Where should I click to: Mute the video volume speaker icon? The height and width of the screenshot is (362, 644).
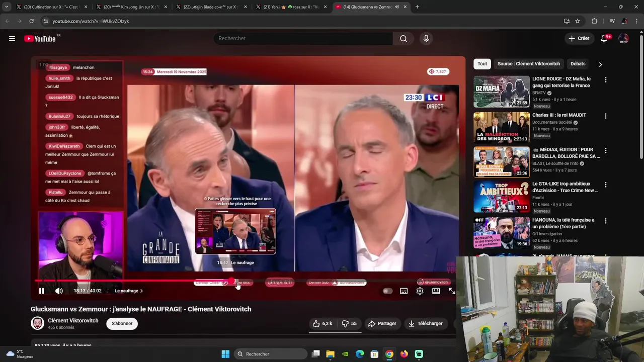point(59,291)
